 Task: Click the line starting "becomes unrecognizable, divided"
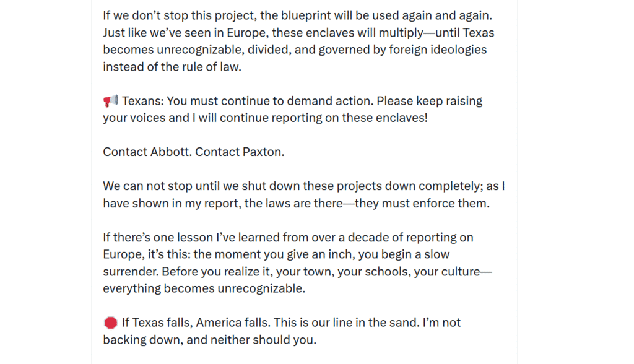click(x=295, y=50)
